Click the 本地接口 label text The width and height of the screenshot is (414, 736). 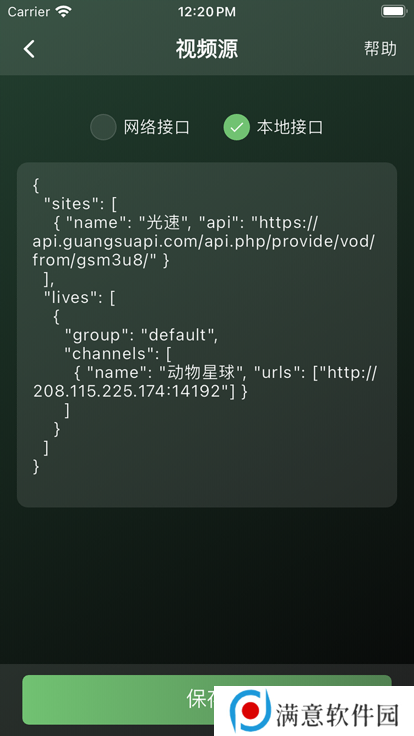tap(290, 127)
